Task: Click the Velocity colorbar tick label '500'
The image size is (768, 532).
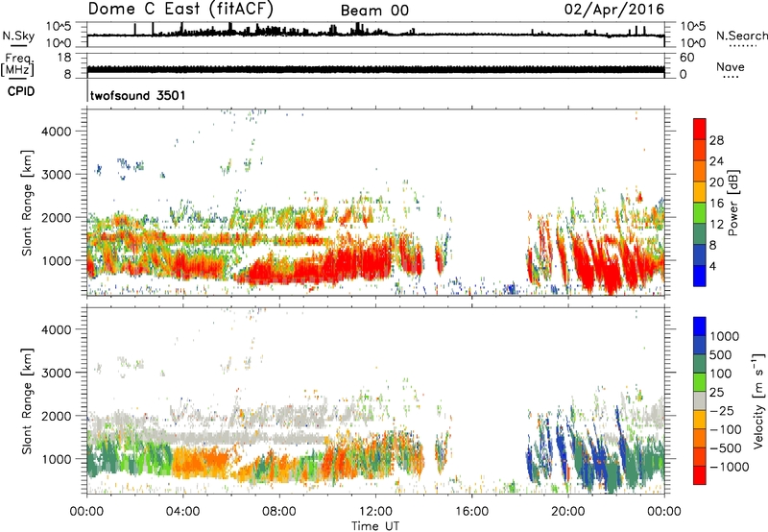Action: click(x=723, y=354)
